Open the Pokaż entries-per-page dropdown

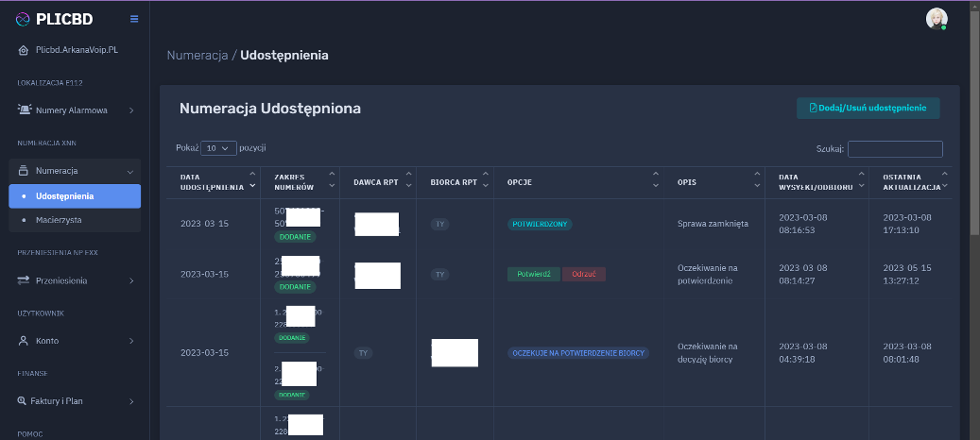(x=218, y=148)
